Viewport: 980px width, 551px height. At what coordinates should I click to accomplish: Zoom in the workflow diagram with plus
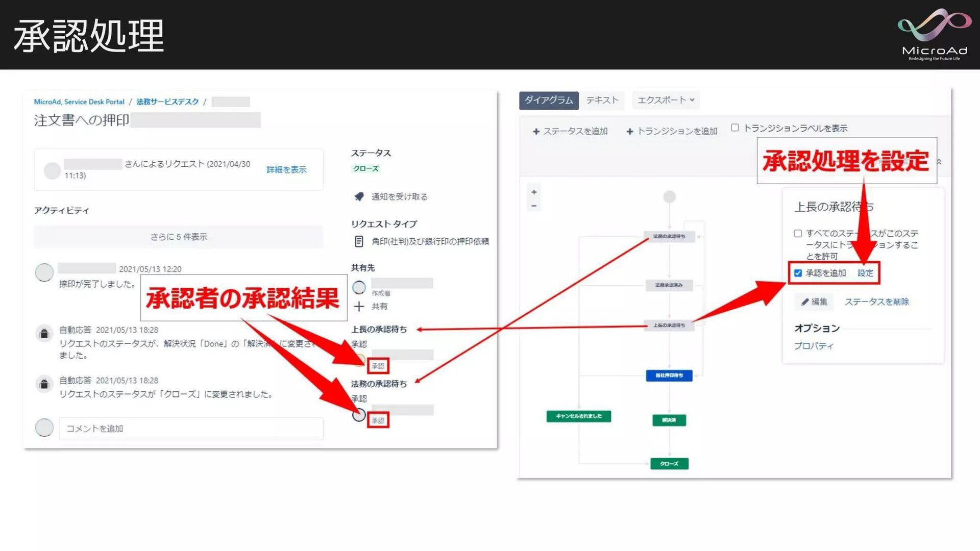(534, 192)
